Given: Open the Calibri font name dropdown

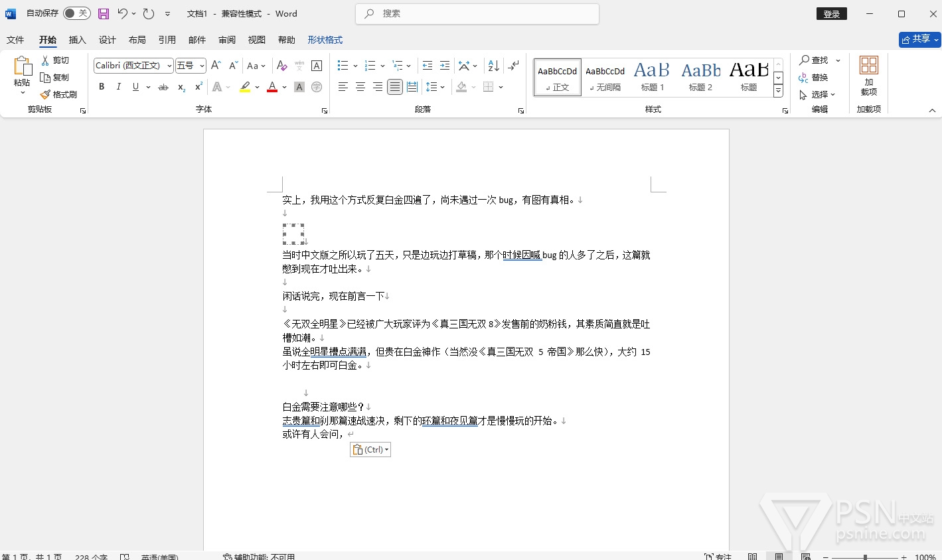Looking at the screenshot, I should (170, 66).
